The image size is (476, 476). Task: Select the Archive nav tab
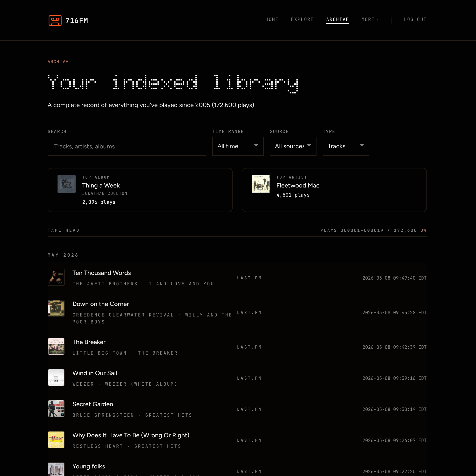click(337, 20)
